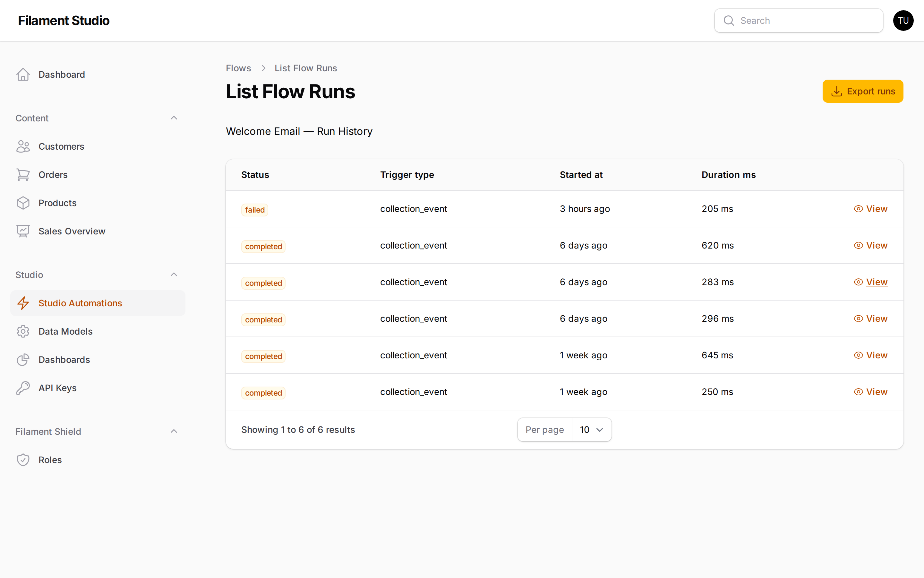Open API Keys page
Screen dimensions: 924x578
click(98, 388)
